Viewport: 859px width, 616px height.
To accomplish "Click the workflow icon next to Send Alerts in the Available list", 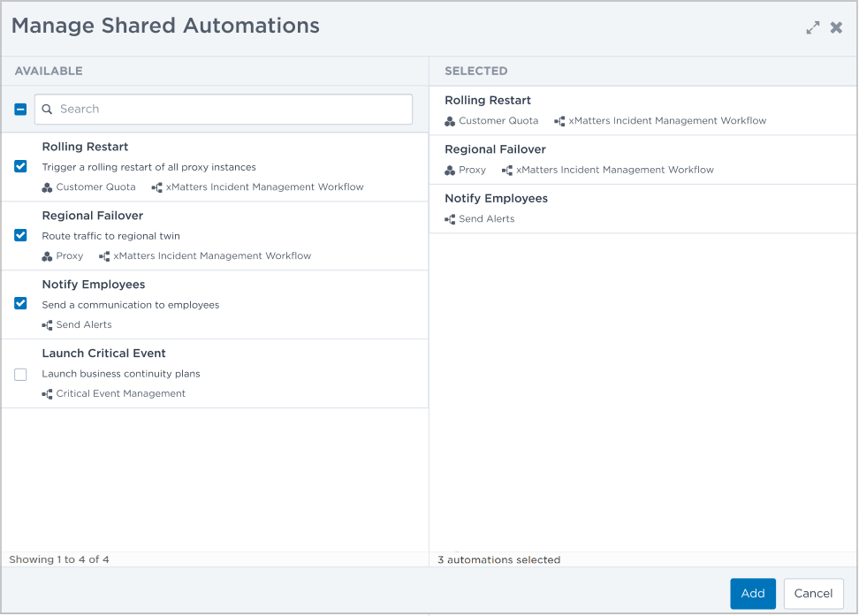I will tap(47, 325).
